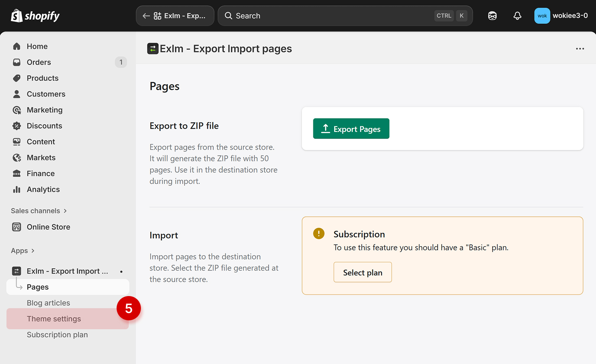This screenshot has width=596, height=364.
Task: Open Subscription plan page
Action: pos(57,335)
